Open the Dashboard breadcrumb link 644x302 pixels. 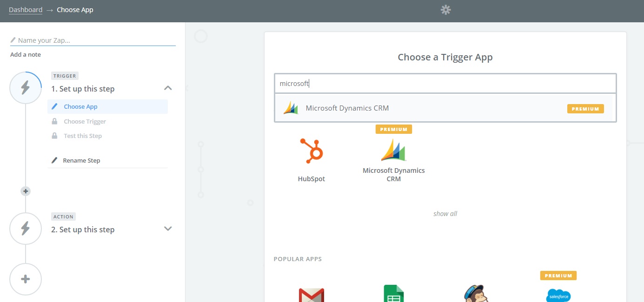26,10
